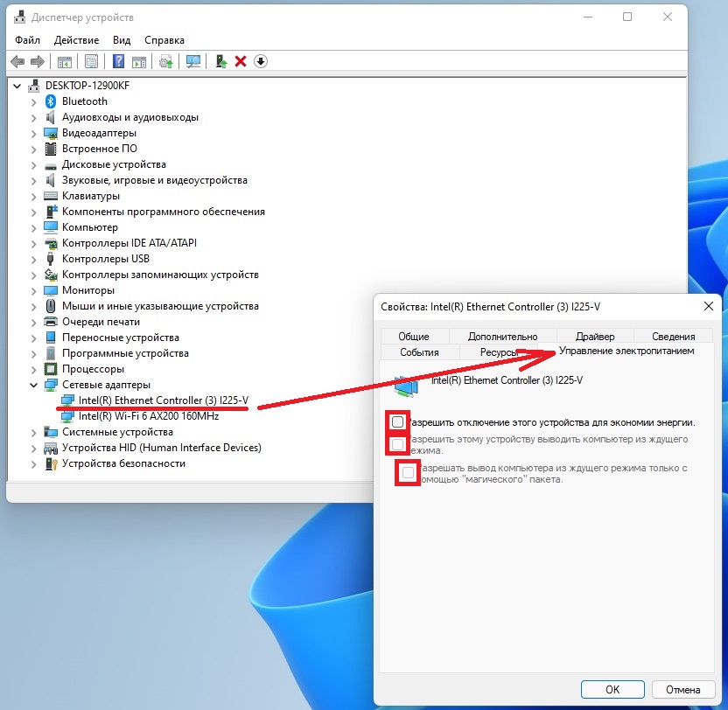Toggle 'Разрешить отключение этого устройства' checkbox
The width and height of the screenshot is (728, 710).
pos(397,421)
